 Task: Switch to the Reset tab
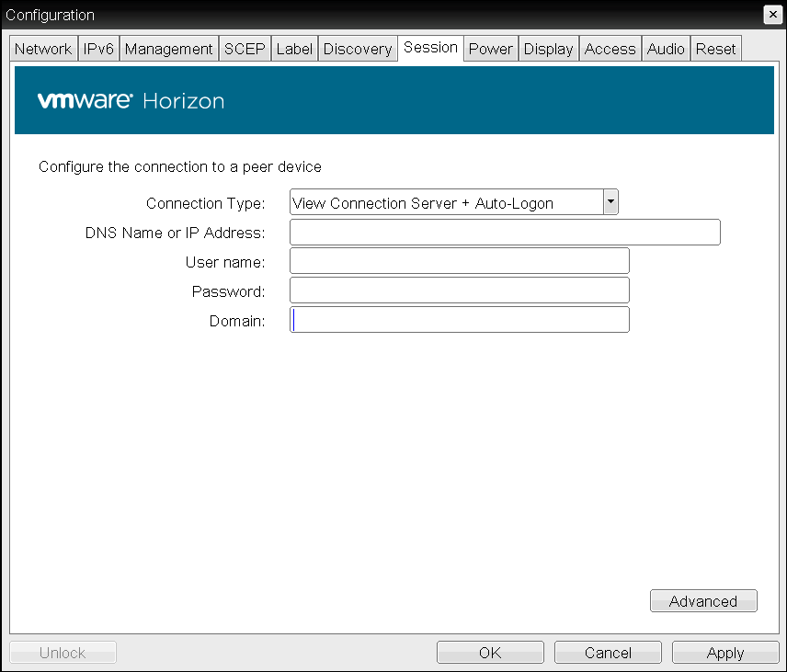point(715,49)
